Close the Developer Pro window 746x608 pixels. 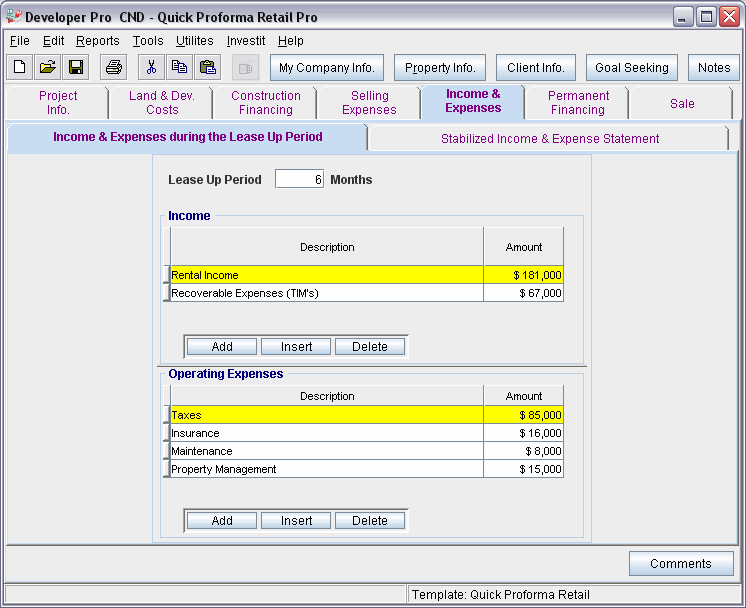click(x=729, y=17)
